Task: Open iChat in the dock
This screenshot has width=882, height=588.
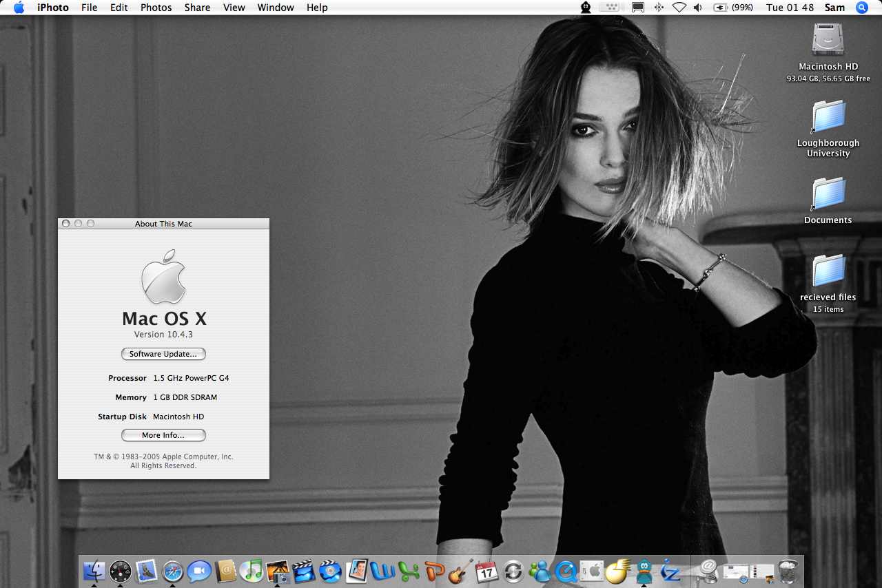Action: tap(199, 571)
